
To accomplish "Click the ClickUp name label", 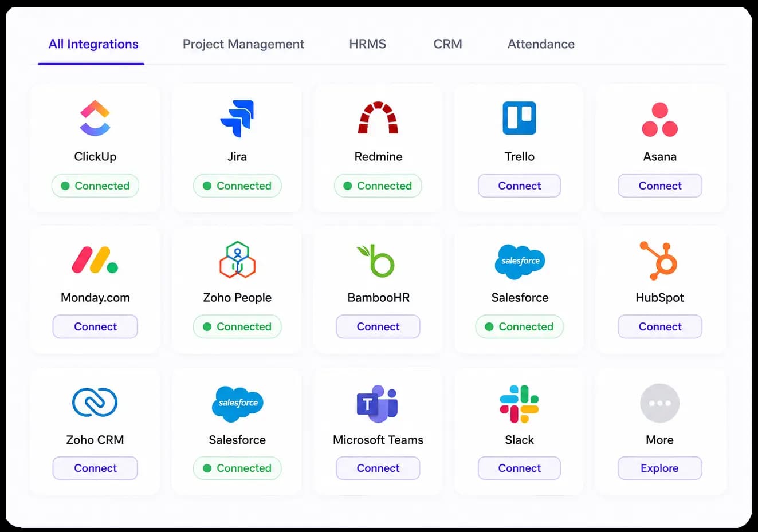I will [x=95, y=156].
